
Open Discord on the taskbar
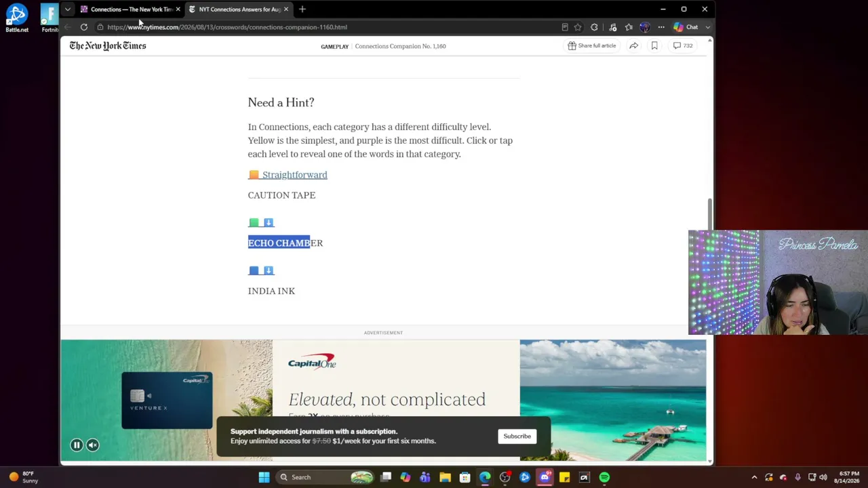point(545,477)
